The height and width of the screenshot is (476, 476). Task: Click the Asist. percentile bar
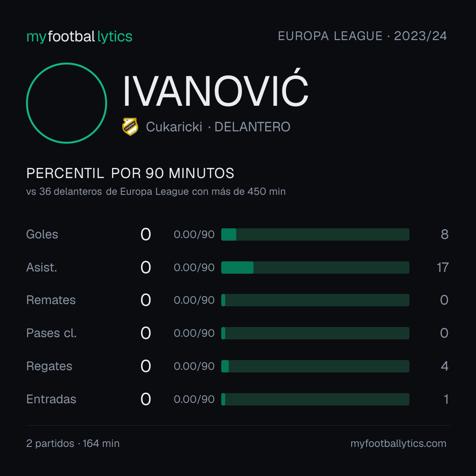point(315,268)
